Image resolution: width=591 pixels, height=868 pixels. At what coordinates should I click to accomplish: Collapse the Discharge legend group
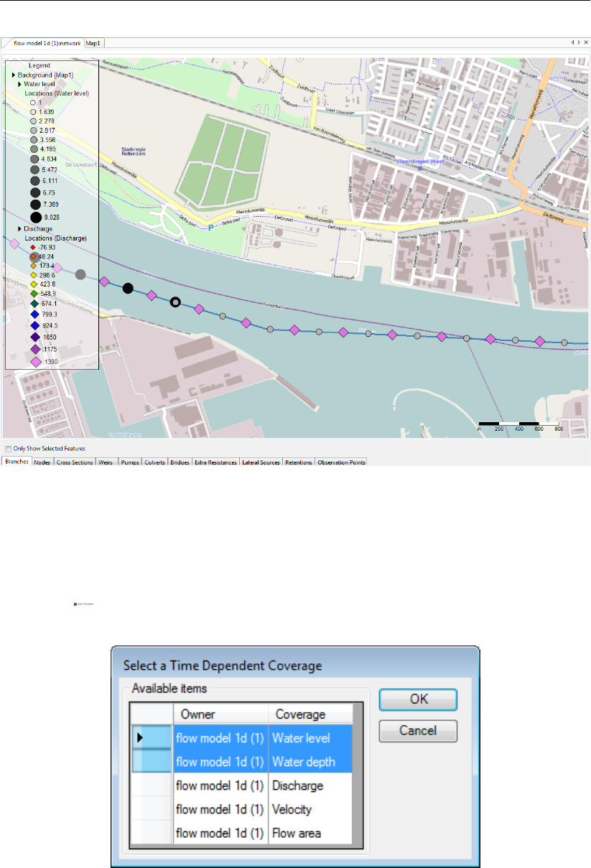coord(19,228)
